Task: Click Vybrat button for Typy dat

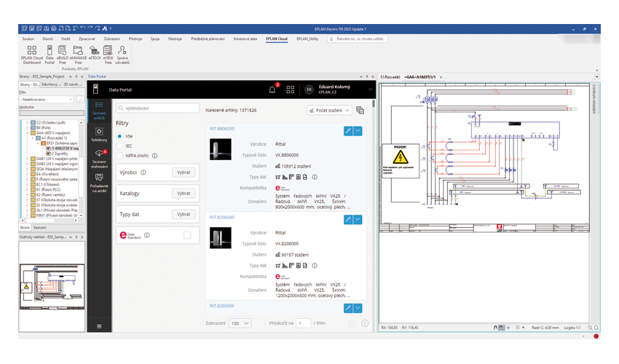Action: [184, 214]
